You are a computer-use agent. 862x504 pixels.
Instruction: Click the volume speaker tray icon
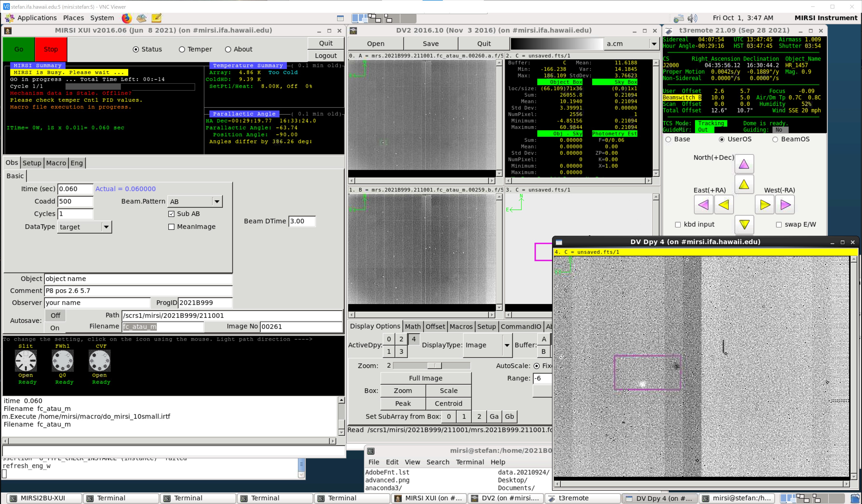tap(692, 18)
